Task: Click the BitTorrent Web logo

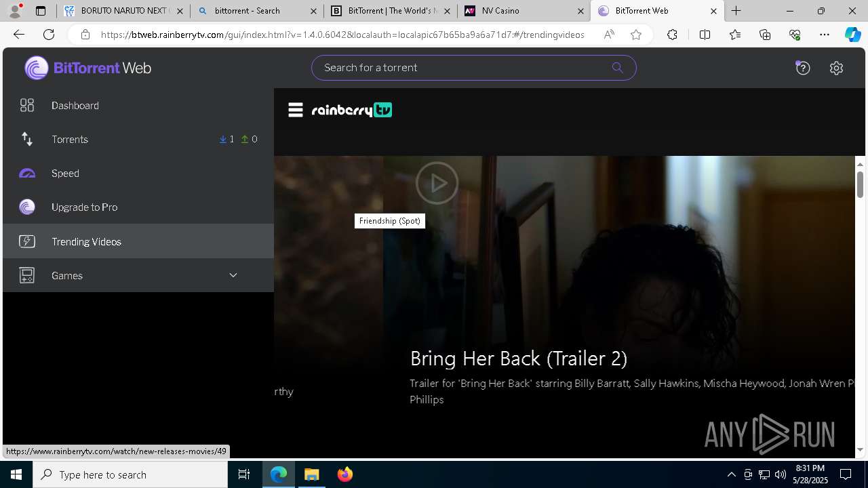Action: click(88, 68)
